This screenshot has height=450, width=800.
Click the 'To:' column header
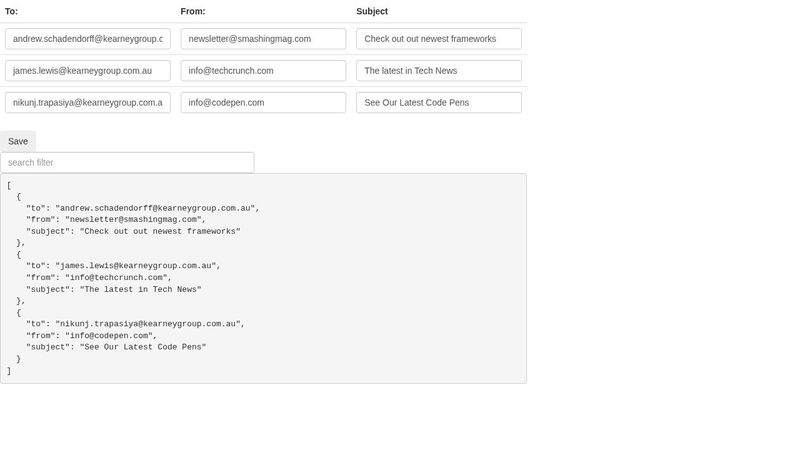click(12, 12)
